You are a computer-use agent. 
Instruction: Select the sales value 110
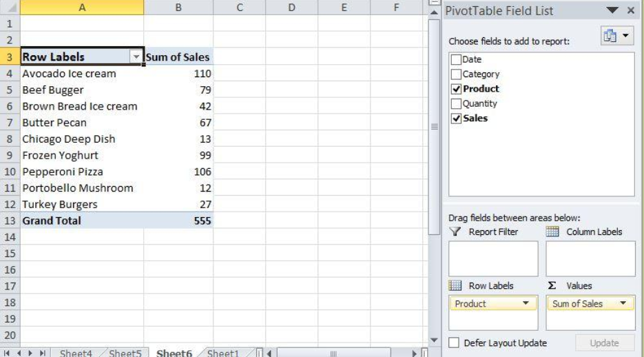[x=178, y=74]
